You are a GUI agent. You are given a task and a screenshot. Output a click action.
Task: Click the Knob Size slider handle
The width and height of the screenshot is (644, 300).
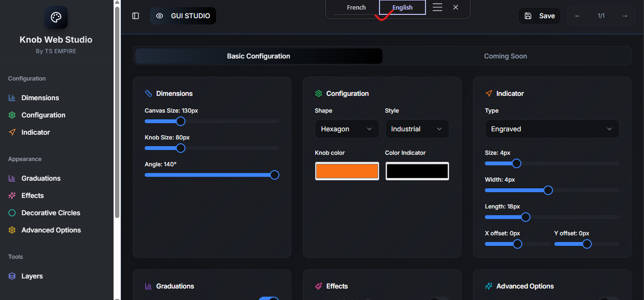point(181,148)
